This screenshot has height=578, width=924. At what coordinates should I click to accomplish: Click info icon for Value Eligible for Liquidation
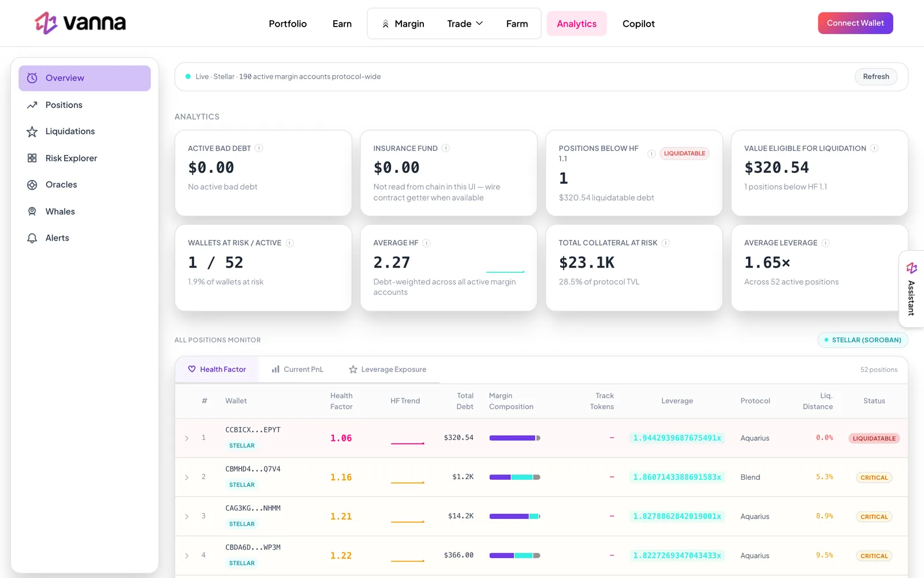(874, 148)
